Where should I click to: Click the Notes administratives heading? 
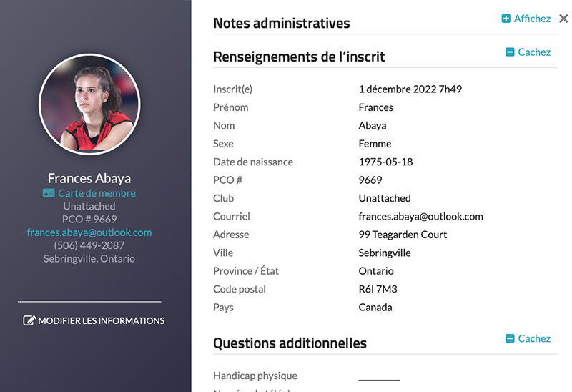[x=282, y=24]
